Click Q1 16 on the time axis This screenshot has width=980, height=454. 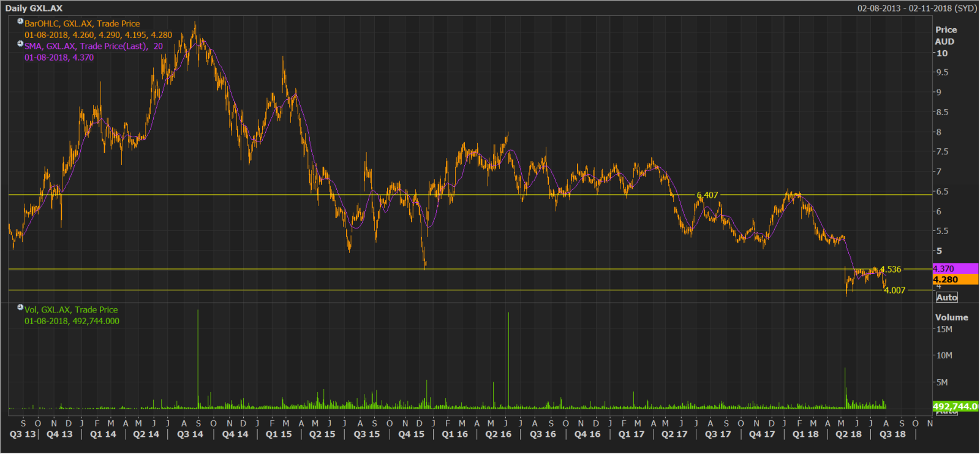point(454,434)
